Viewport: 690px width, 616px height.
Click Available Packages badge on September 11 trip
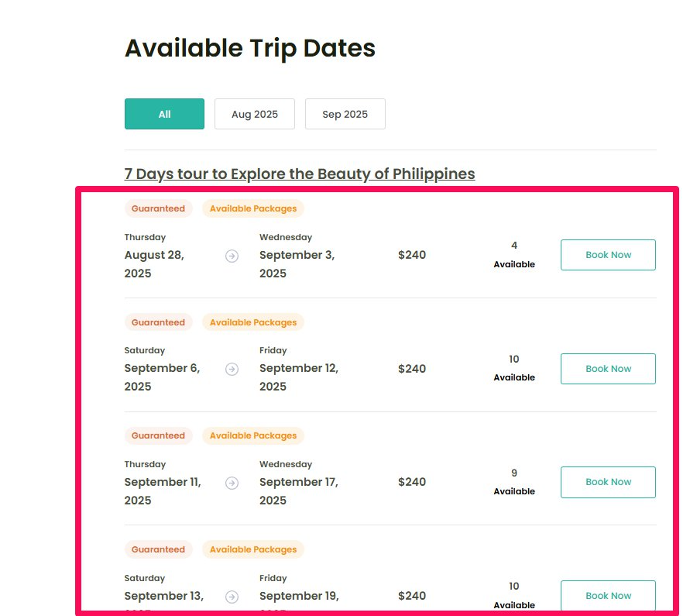click(253, 435)
